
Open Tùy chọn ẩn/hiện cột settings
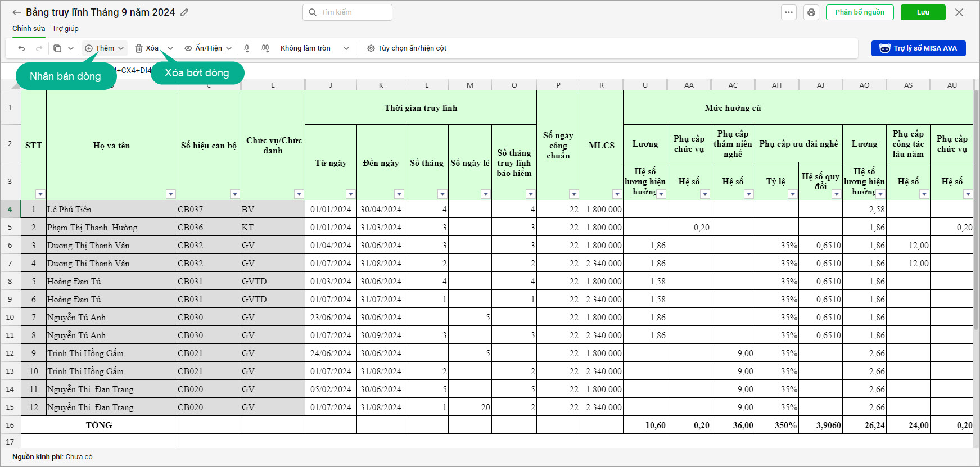[x=407, y=48]
